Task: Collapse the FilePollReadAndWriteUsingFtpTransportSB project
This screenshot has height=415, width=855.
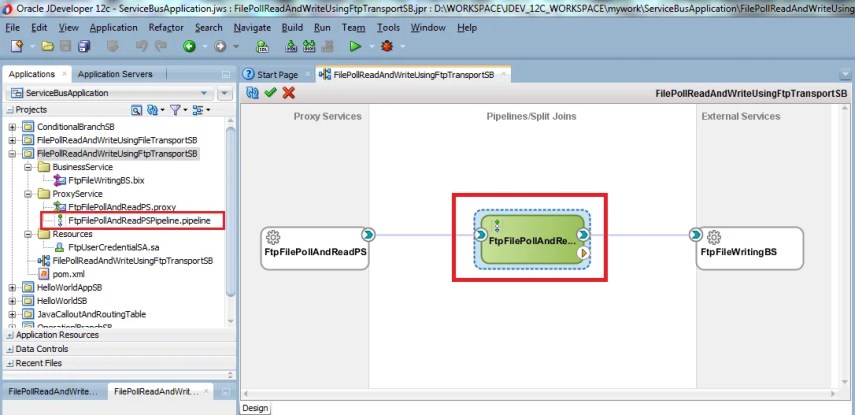Action: 13,154
